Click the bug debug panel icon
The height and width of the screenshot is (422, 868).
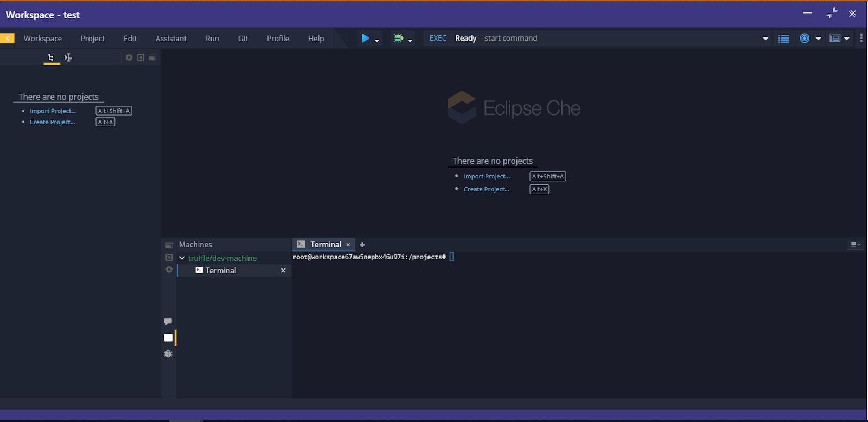(168, 354)
